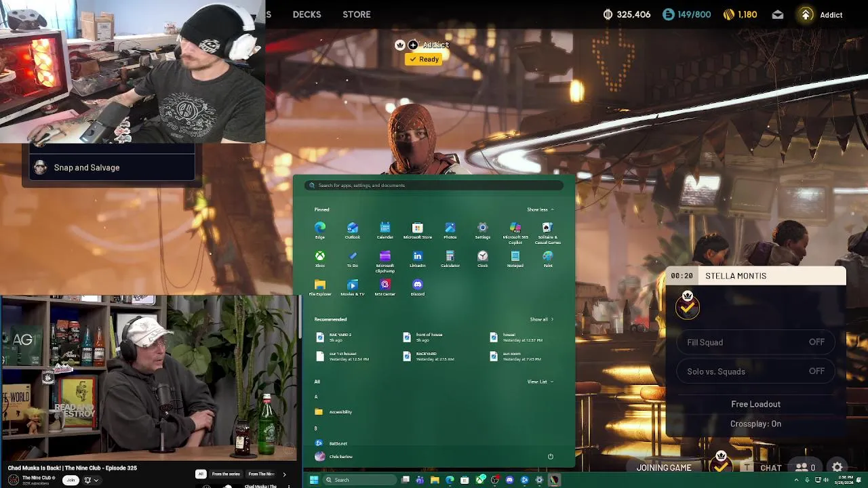Open MSI Center pinned app

point(385,287)
